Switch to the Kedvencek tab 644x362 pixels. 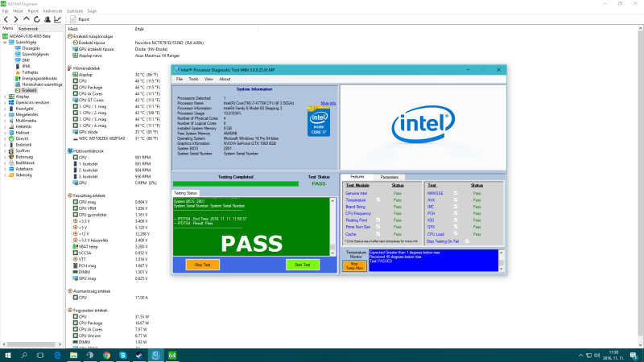[28, 29]
